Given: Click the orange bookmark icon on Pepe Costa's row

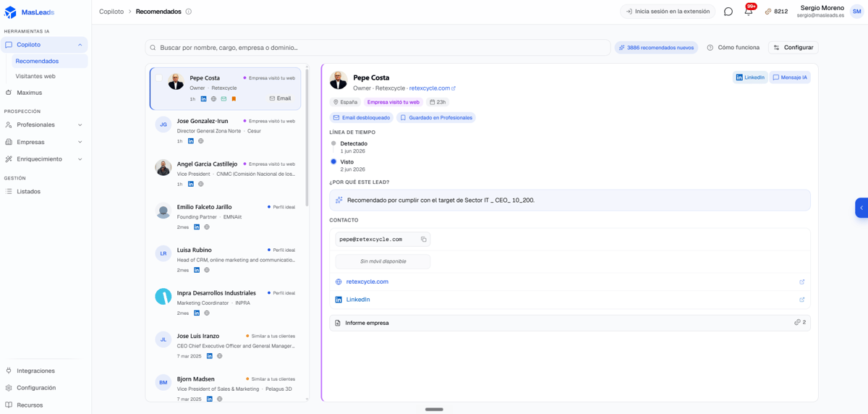Looking at the screenshot, I should [x=234, y=99].
